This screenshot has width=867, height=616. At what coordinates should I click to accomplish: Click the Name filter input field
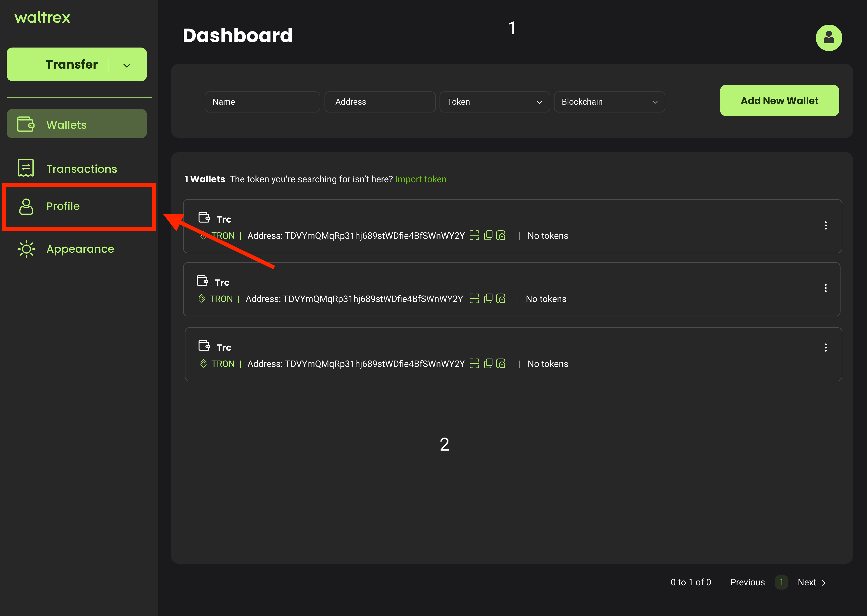[x=262, y=102]
